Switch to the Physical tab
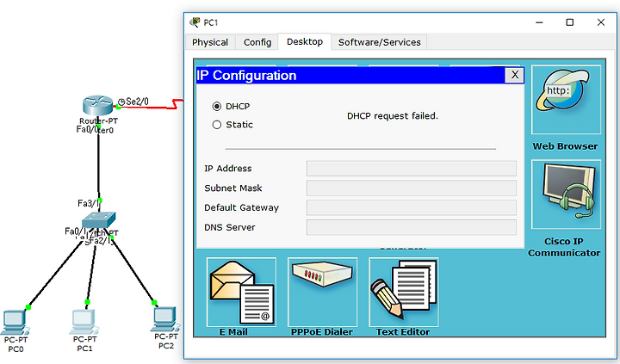Screen dimensions: 620x364 click(x=210, y=42)
